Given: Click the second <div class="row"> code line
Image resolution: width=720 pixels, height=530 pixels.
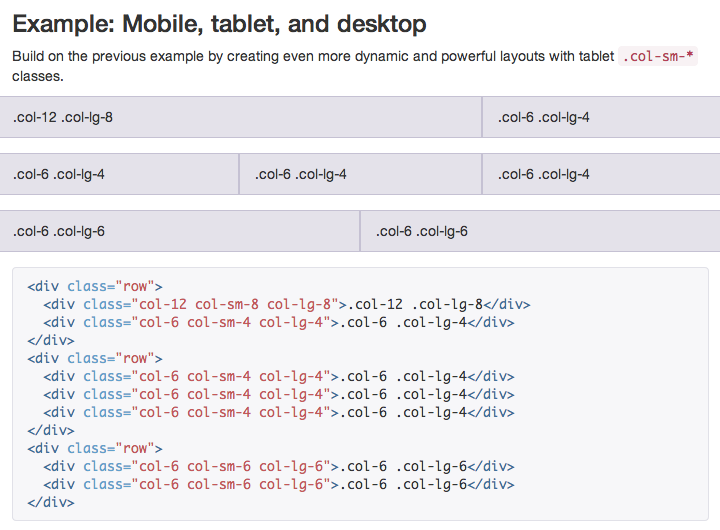Looking at the screenshot, I should (x=94, y=358).
